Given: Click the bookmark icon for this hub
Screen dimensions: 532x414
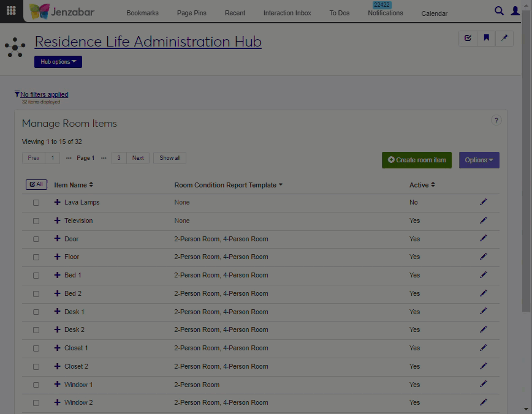Looking at the screenshot, I should click(x=486, y=38).
